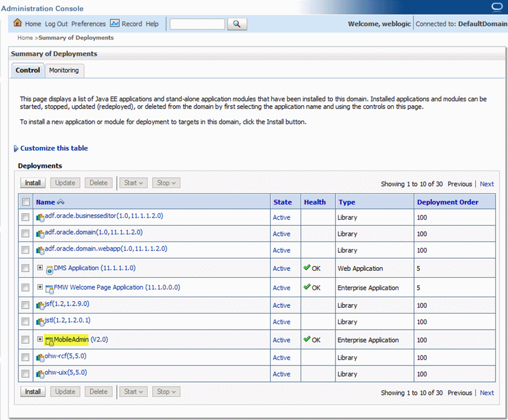Click the bottom Update button
508x420 pixels.
[x=65, y=392]
